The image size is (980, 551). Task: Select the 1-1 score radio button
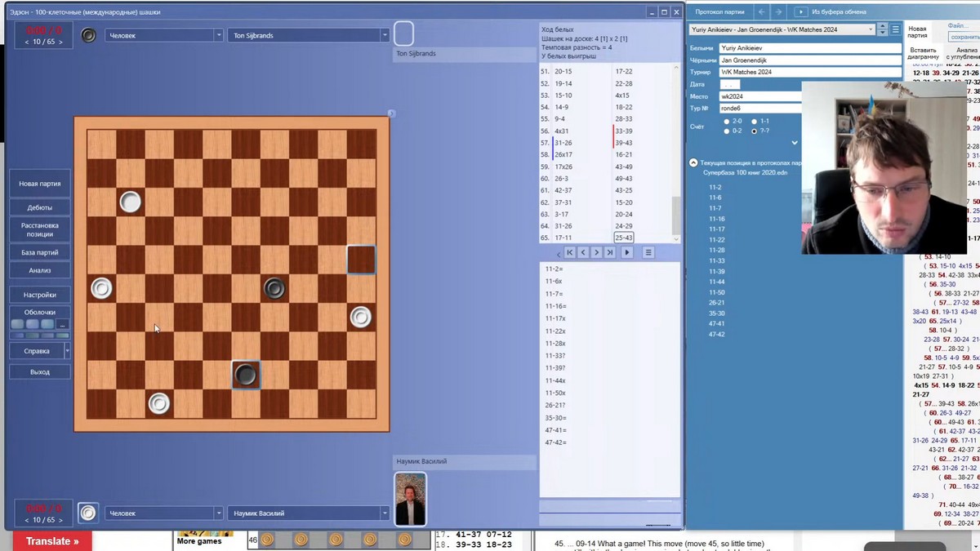754,121
